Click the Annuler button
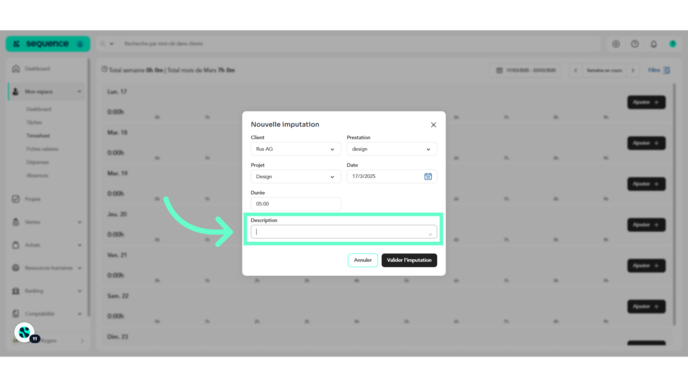This screenshot has width=688, height=387. tap(362, 260)
